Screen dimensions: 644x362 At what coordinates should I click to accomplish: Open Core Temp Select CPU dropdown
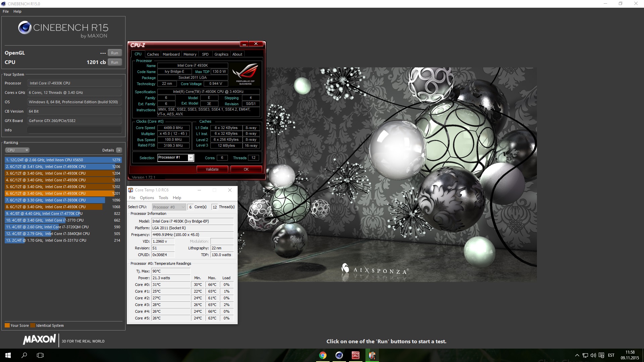click(x=169, y=207)
